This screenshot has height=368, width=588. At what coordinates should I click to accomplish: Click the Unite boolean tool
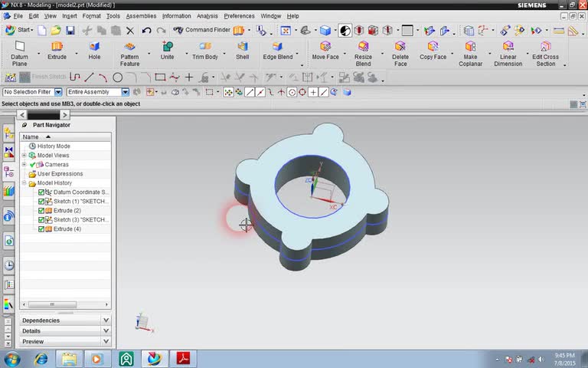(167, 48)
